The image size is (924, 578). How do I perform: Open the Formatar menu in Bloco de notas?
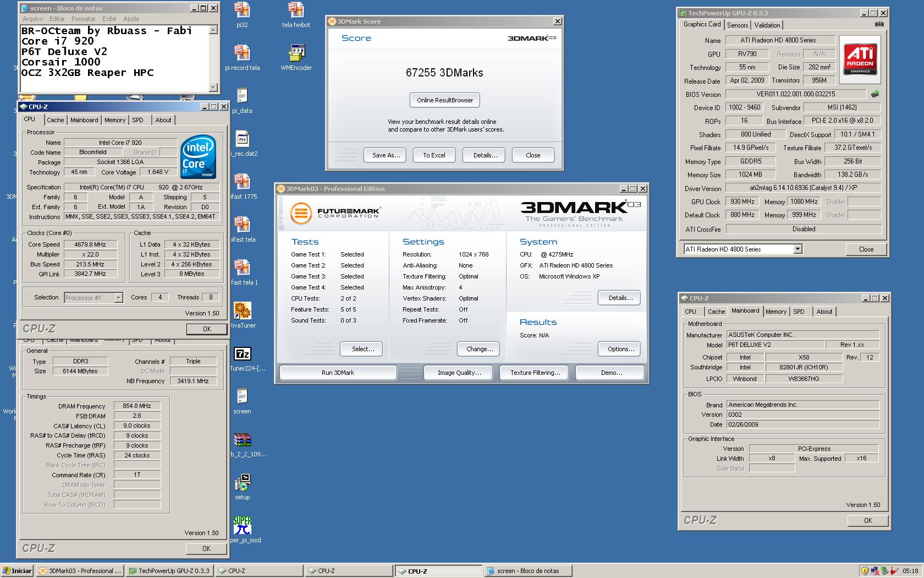(x=83, y=19)
